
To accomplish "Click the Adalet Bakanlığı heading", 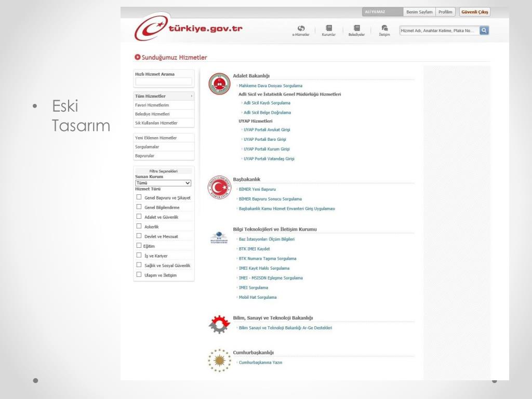I will 251,76.
